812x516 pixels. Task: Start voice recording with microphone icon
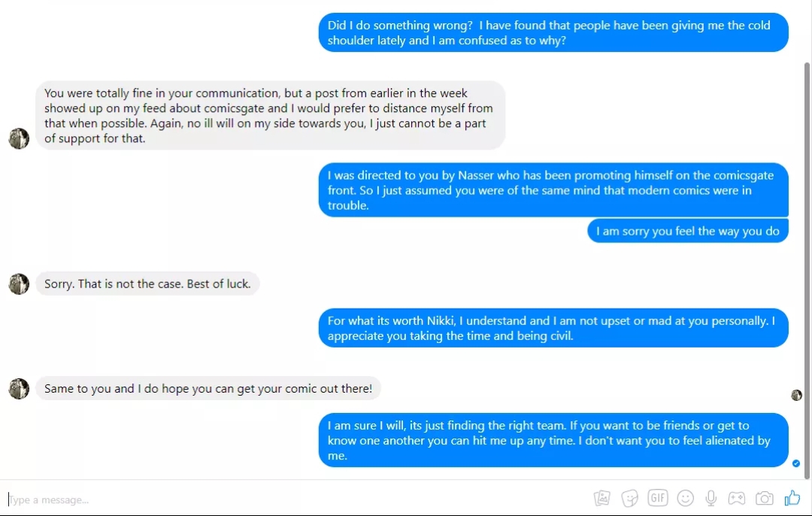pos(711,499)
